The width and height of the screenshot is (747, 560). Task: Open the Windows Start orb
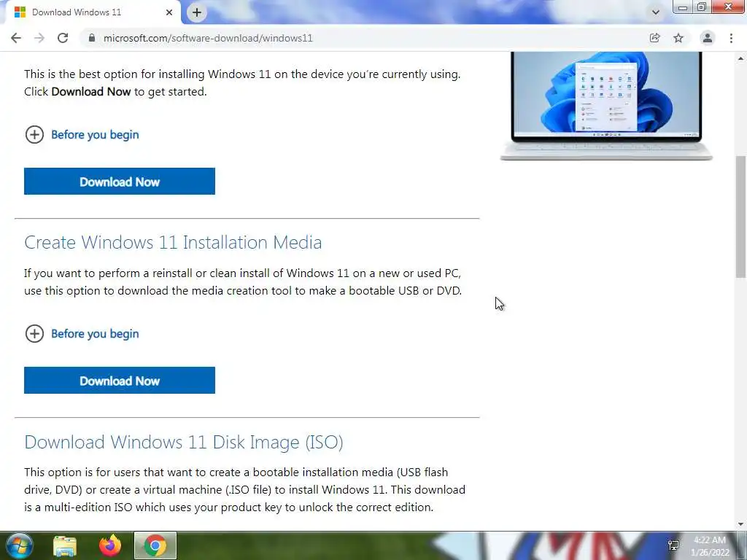click(x=20, y=545)
